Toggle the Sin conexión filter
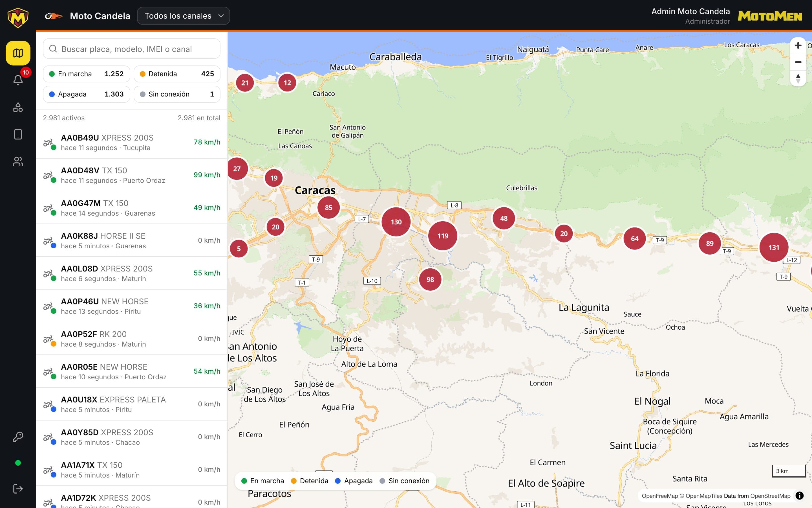The image size is (812, 508). (x=177, y=95)
